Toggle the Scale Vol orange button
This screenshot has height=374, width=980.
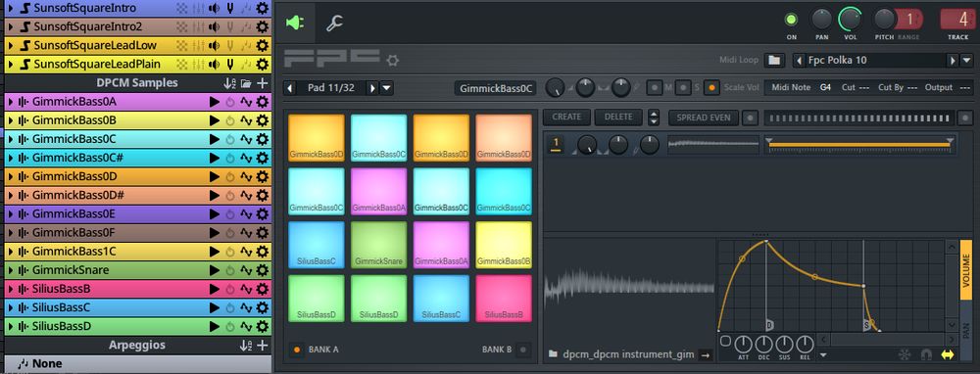tap(710, 88)
